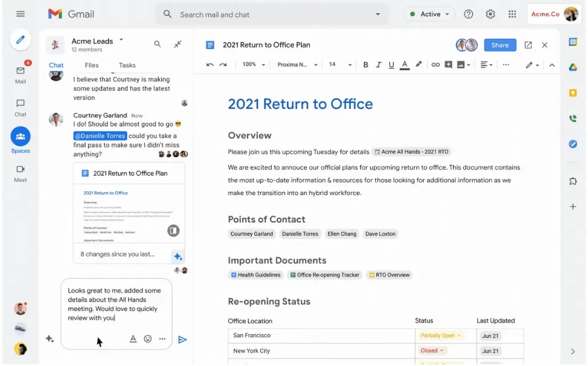Click the Dave Loxton contact chip
The width and height of the screenshot is (588, 366).
point(380,234)
